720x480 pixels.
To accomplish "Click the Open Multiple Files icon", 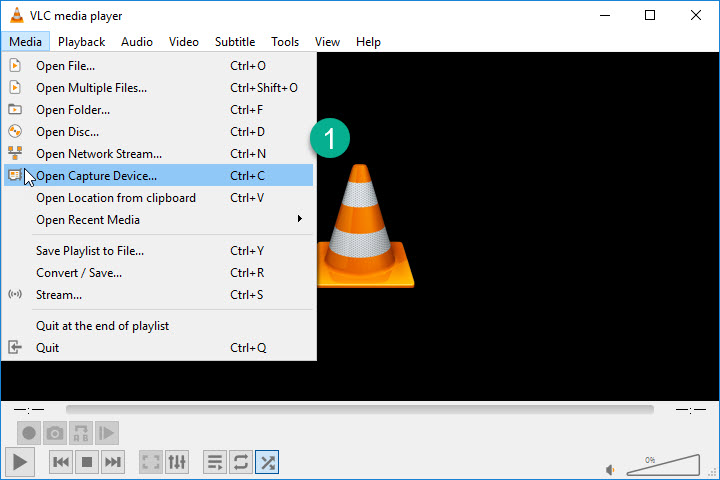I will point(15,87).
